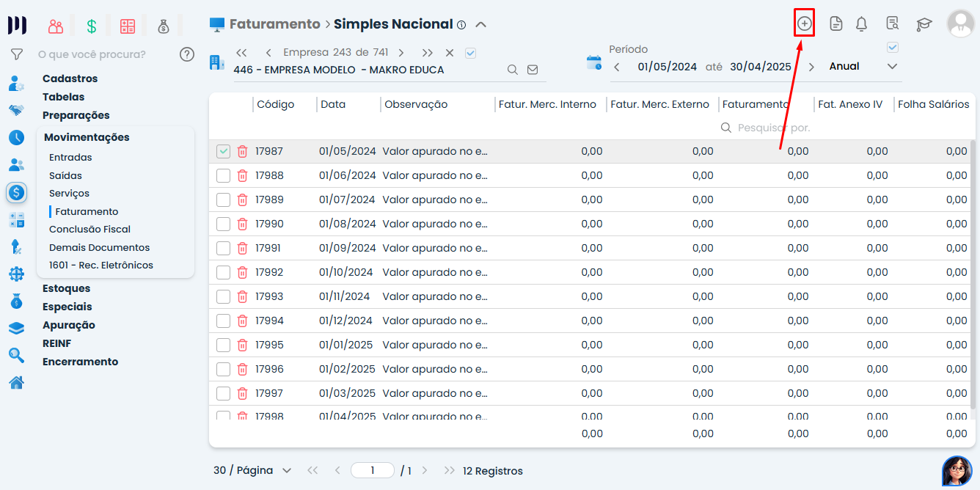
Task: Click the Observação column header
Action: coord(416,104)
